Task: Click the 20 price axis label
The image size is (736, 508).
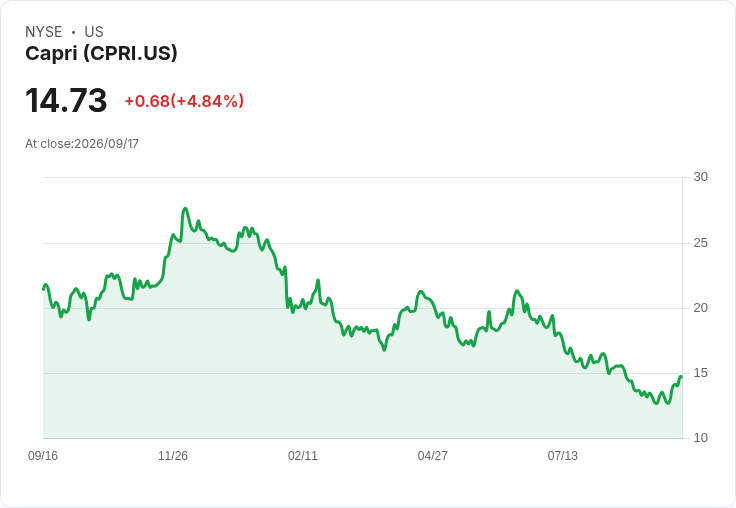Action: (x=700, y=308)
